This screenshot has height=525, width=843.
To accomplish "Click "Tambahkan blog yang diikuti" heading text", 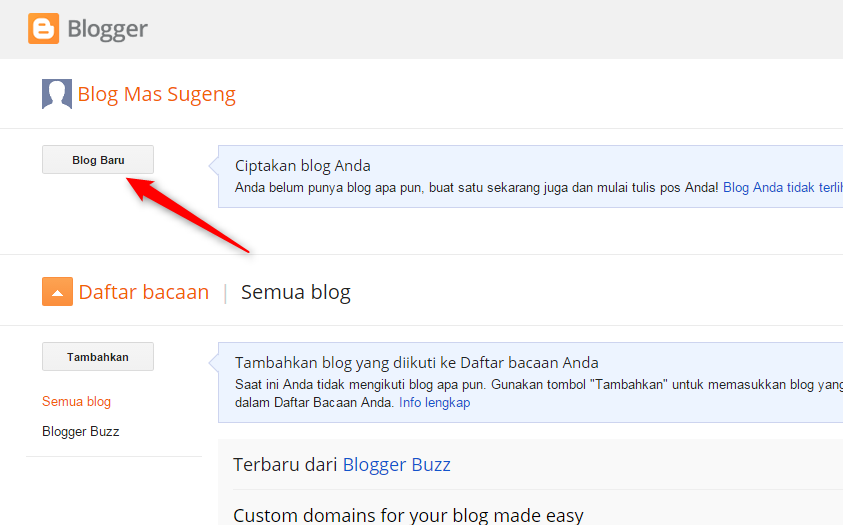I will [x=417, y=363].
